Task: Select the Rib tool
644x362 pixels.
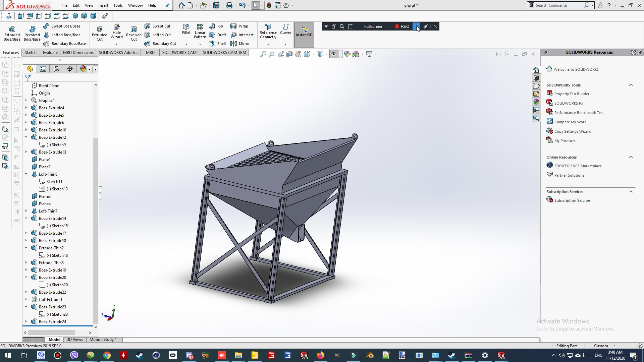Action: tap(216, 26)
